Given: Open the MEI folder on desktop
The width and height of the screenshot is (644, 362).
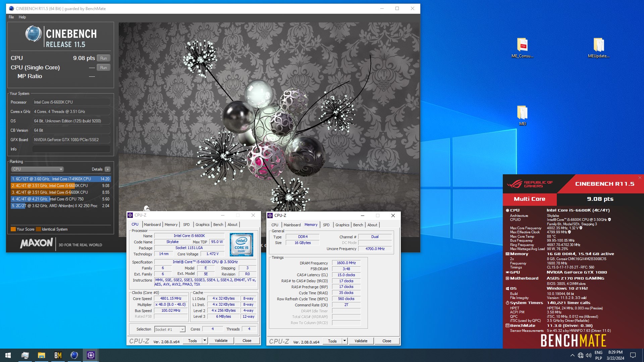Looking at the screenshot, I should [522, 116].
